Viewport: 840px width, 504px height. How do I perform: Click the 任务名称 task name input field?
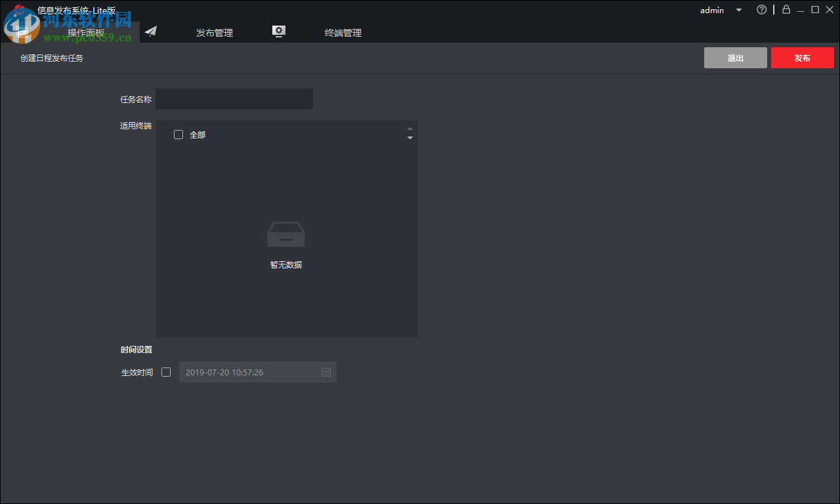coord(234,98)
